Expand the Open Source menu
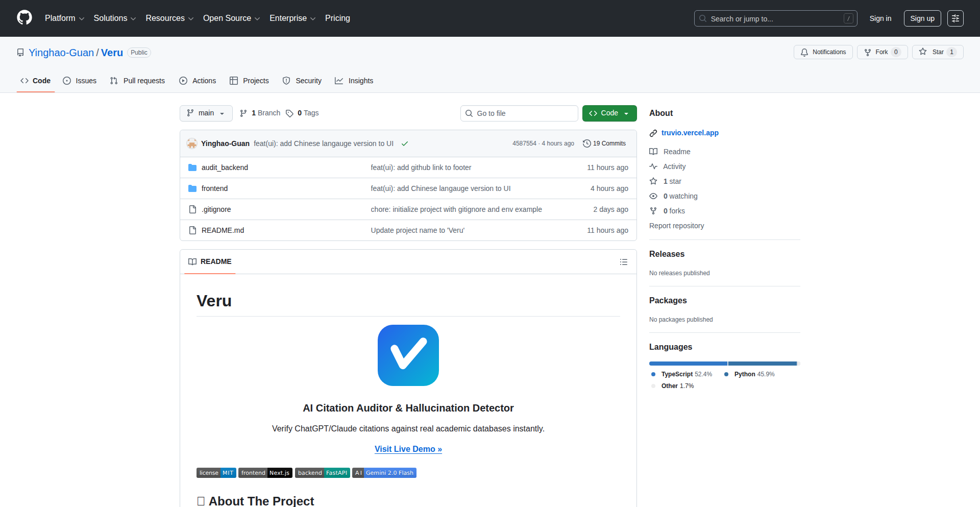The image size is (980, 507). point(231,18)
